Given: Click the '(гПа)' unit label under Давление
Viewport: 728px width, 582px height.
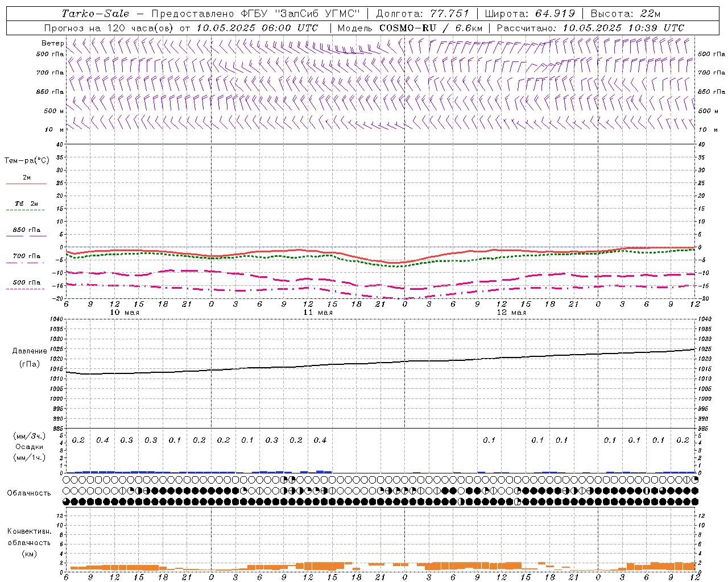Looking at the screenshot, I should (x=30, y=364).
